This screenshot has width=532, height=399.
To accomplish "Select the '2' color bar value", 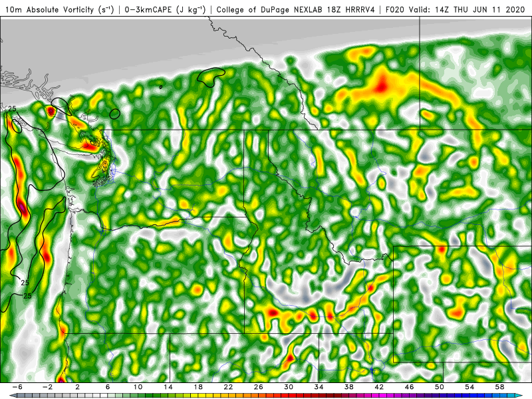I will pos(77,387).
